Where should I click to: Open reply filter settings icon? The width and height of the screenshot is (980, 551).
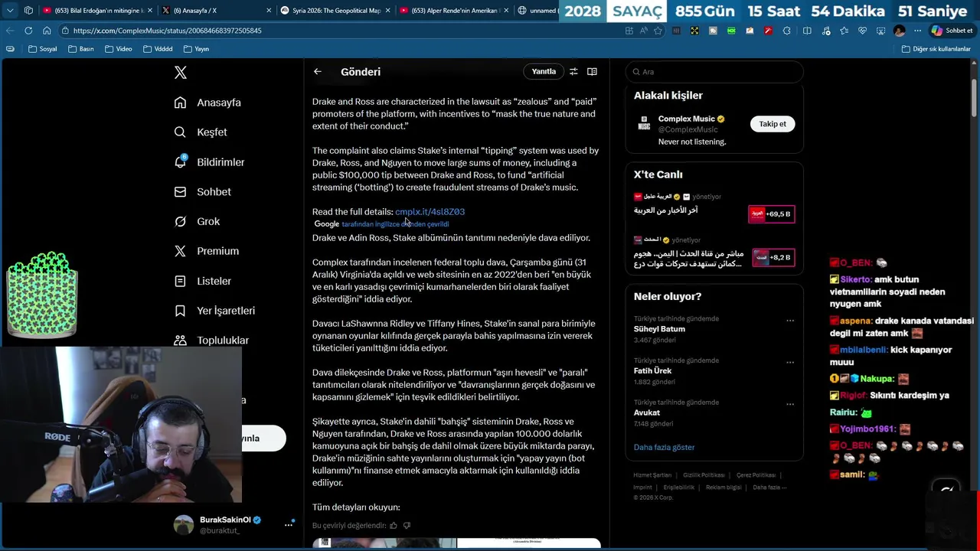coord(573,71)
